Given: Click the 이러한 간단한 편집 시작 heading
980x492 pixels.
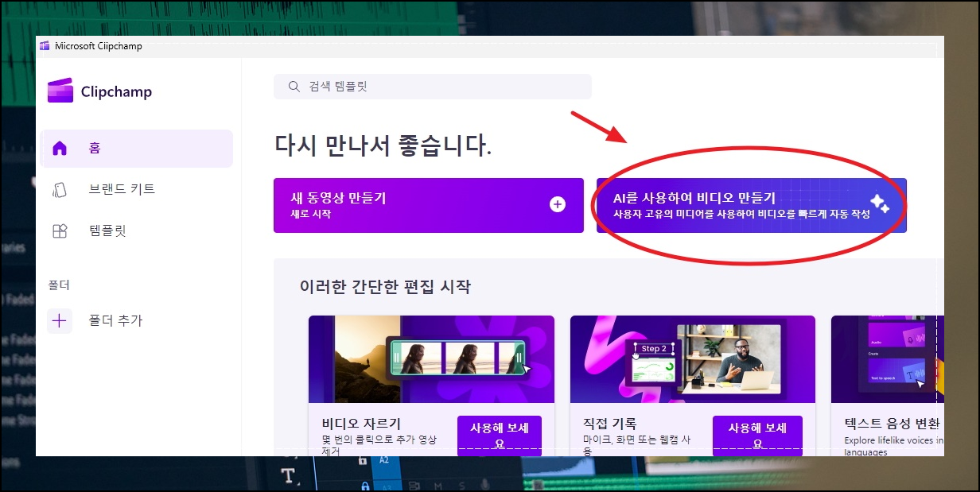Looking at the screenshot, I should (385, 286).
